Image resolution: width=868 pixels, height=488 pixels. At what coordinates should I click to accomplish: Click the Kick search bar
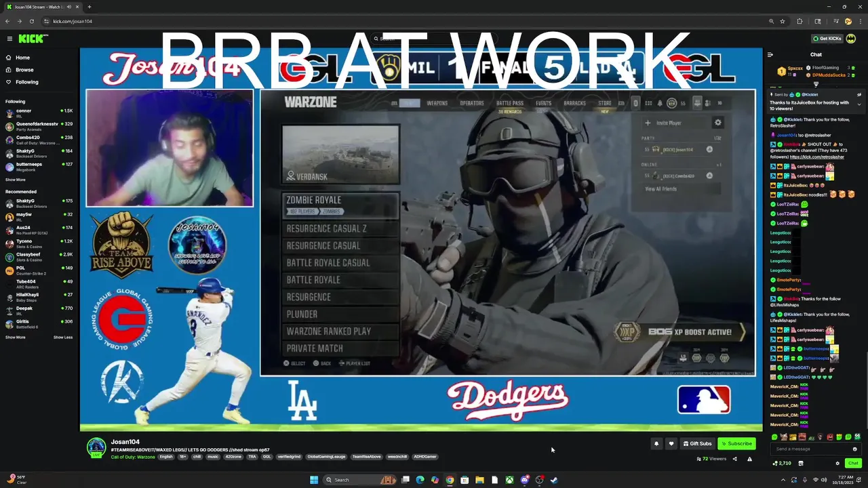[x=434, y=39]
